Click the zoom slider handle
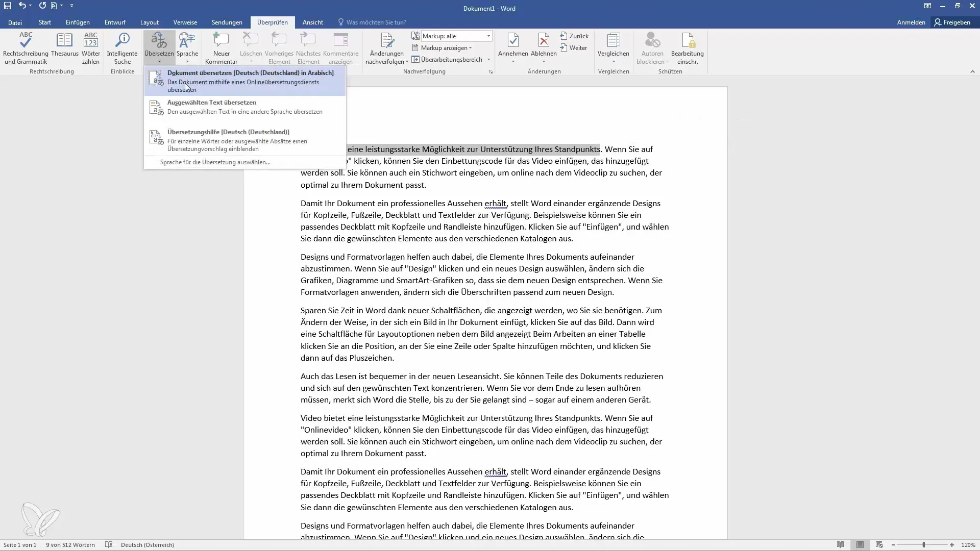This screenshot has height=551, width=980. click(x=923, y=545)
